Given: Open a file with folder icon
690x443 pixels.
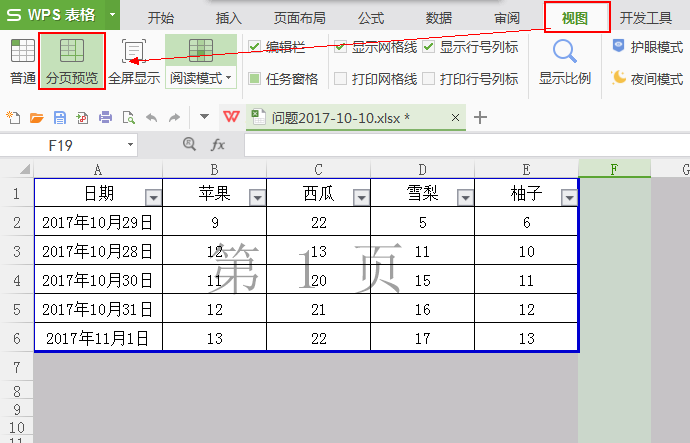Looking at the screenshot, I should click(37, 117).
